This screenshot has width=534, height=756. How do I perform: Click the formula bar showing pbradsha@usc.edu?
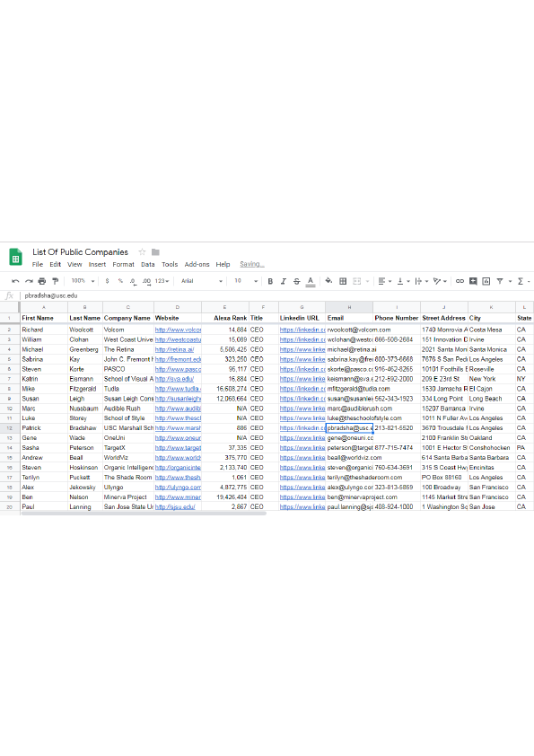pos(277,295)
